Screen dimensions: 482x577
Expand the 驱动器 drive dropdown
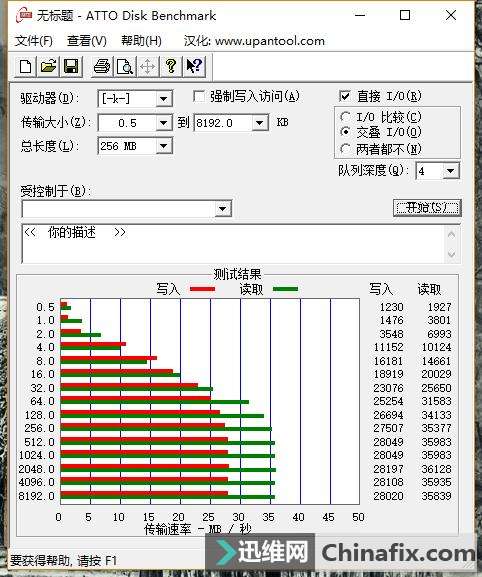pos(163,99)
